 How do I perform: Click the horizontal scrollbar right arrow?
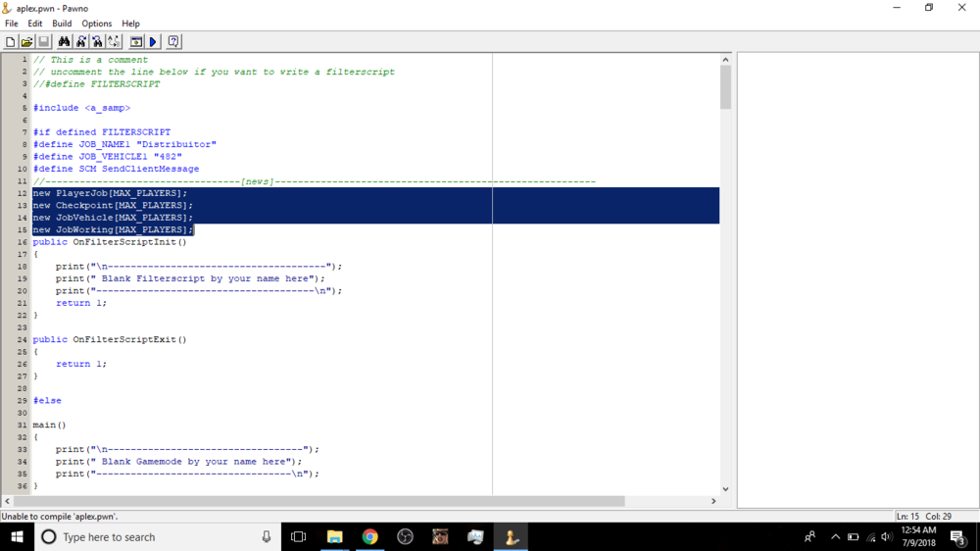coord(713,501)
